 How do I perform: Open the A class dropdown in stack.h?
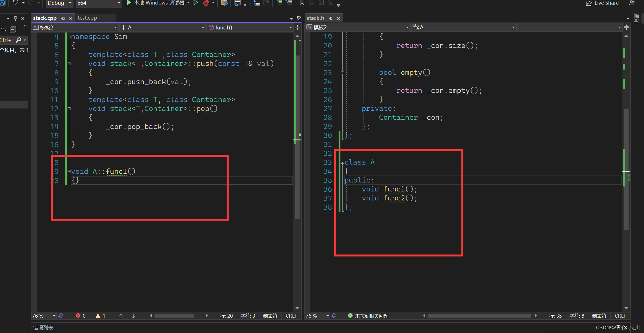[x=463, y=27]
